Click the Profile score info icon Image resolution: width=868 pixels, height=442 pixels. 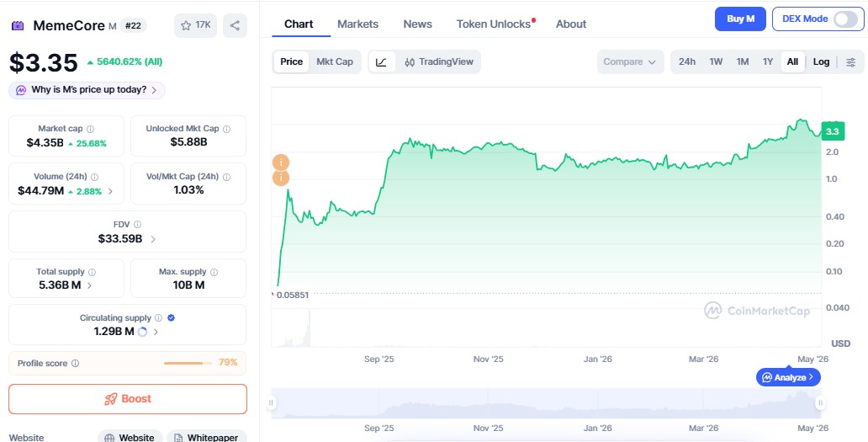click(76, 364)
